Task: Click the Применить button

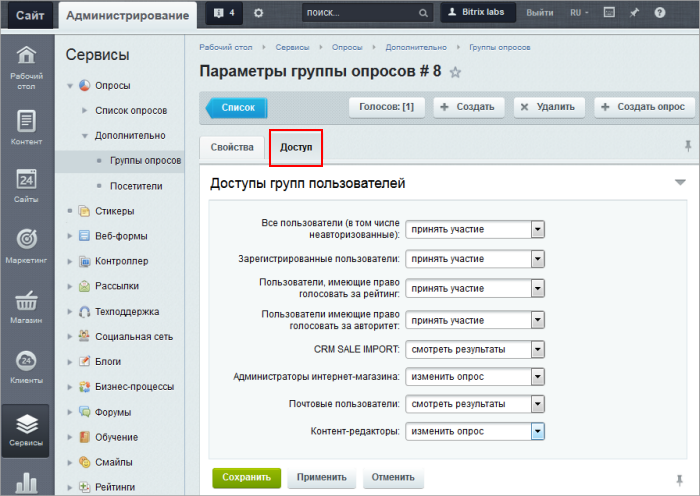Action: coord(321,478)
